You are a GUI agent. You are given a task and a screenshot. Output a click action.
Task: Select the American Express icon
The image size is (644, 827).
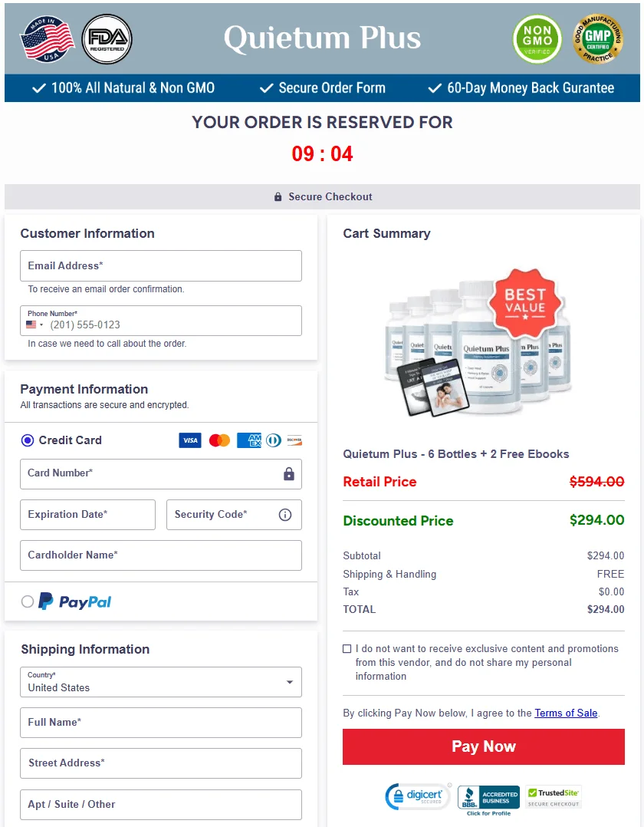pyautogui.click(x=249, y=440)
